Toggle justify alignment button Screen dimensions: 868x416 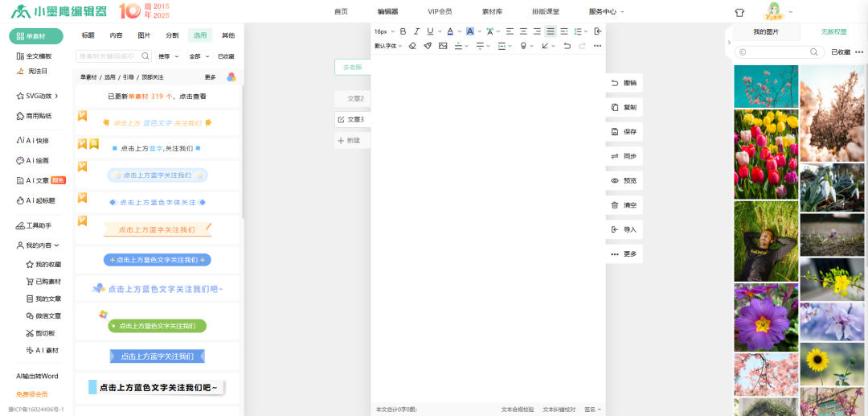[551, 31]
